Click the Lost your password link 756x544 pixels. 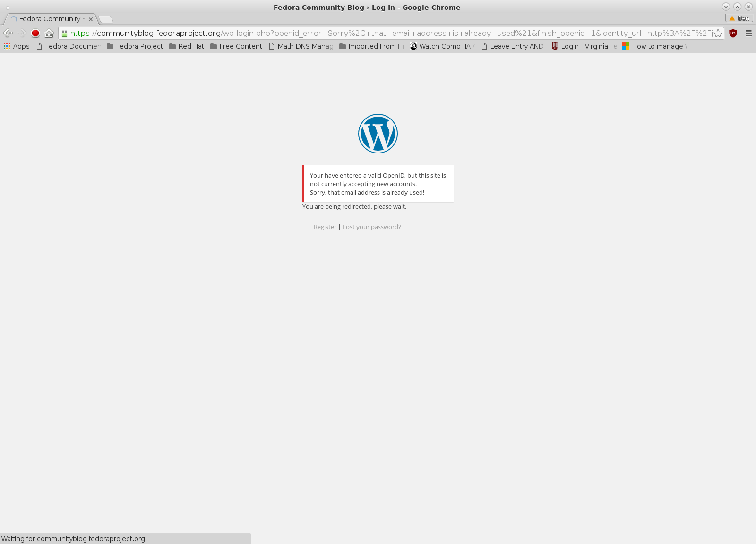372,227
